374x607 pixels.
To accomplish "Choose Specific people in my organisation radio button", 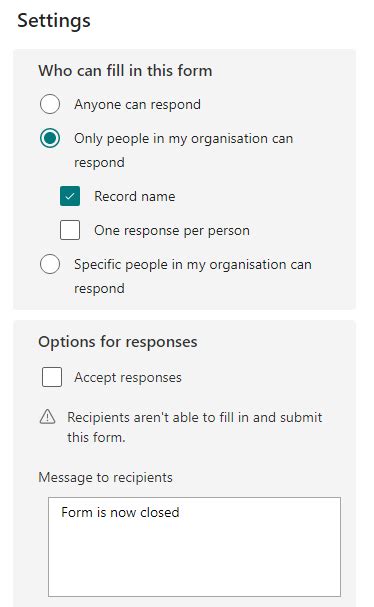I will pos(50,264).
